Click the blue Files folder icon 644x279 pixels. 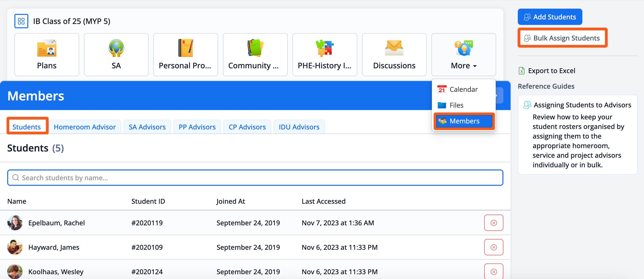(x=442, y=105)
